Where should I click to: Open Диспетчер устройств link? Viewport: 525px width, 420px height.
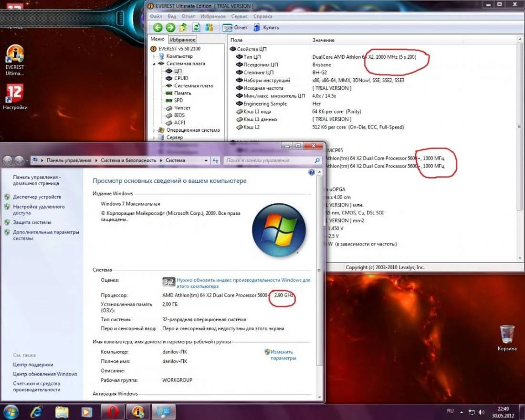(37, 197)
